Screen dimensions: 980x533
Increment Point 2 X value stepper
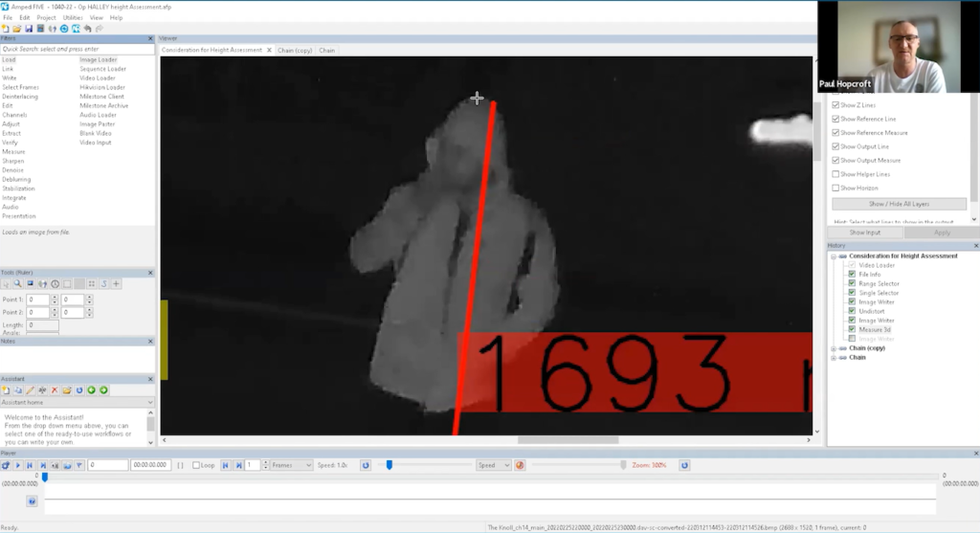tap(55, 310)
